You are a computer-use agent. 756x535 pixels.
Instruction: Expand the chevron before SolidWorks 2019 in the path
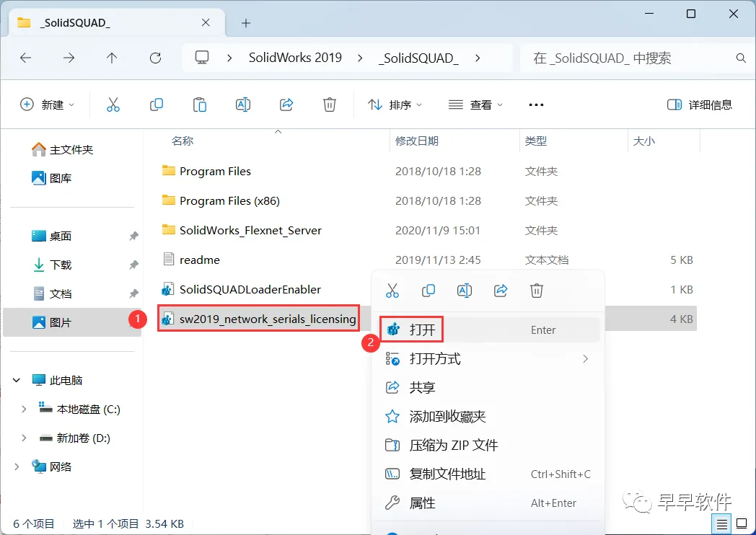[229, 58]
